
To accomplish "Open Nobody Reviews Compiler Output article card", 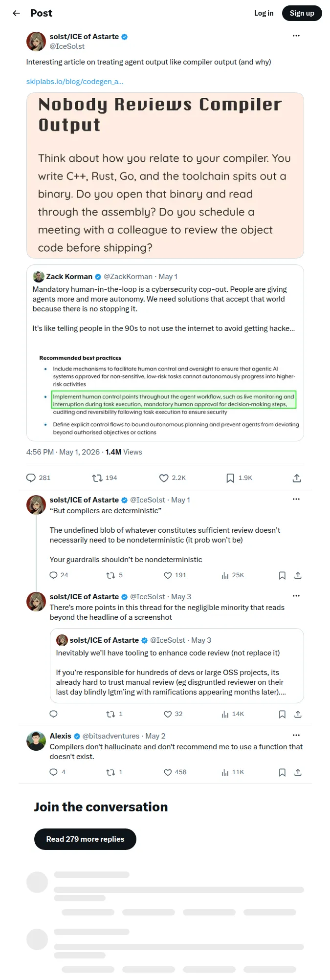I will pyautogui.click(x=165, y=175).
